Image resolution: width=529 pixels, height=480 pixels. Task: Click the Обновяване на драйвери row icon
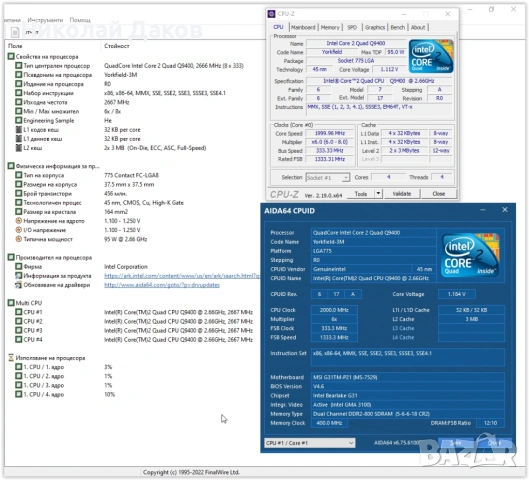(19, 285)
